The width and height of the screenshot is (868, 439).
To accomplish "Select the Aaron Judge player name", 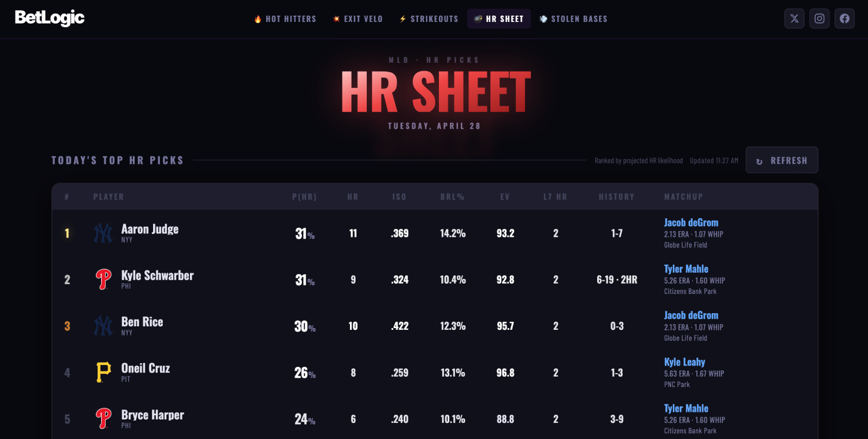I will (150, 229).
